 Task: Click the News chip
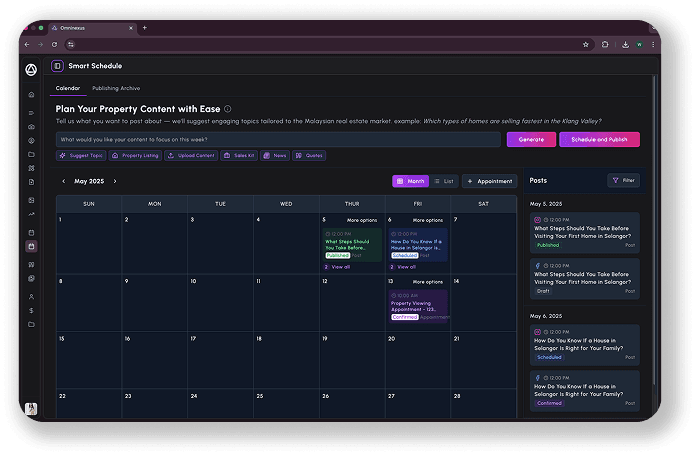pyautogui.click(x=275, y=155)
